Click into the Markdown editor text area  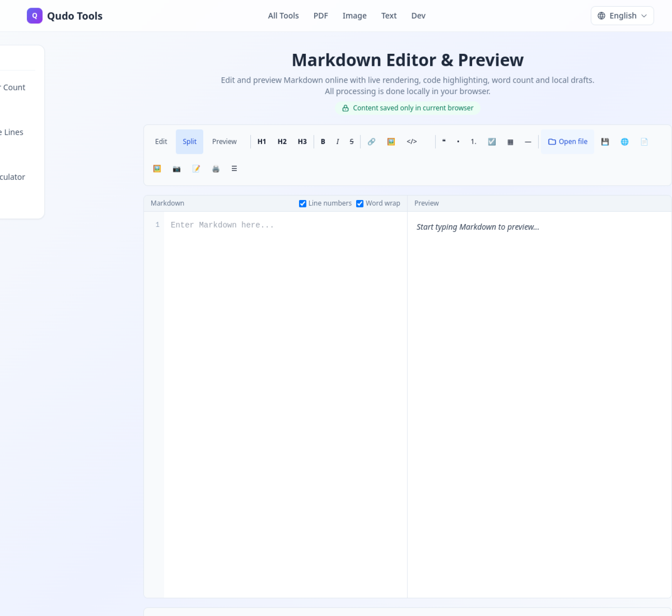pyautogui.click(x=285, y=404)
